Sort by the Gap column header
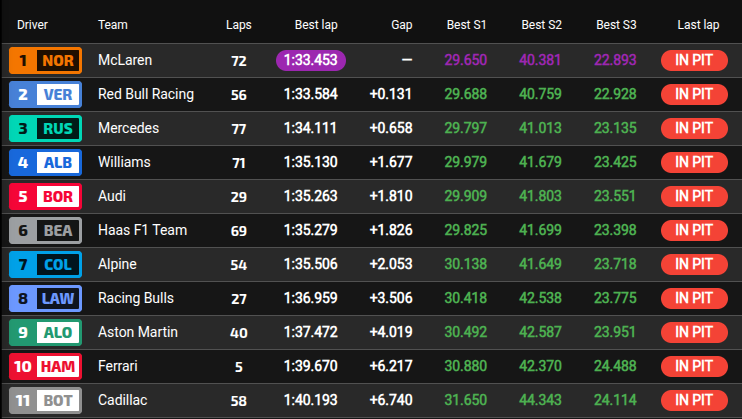 click(401, 24)
